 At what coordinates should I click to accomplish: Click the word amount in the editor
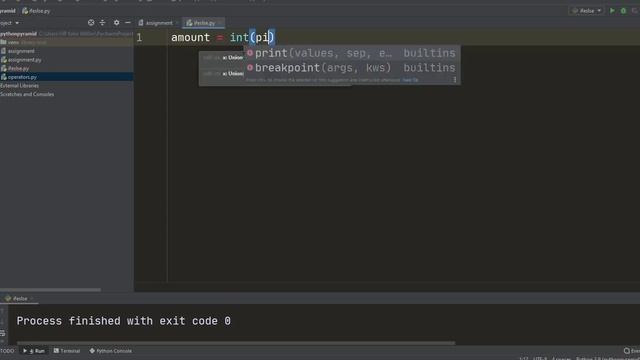click(190, 38)
